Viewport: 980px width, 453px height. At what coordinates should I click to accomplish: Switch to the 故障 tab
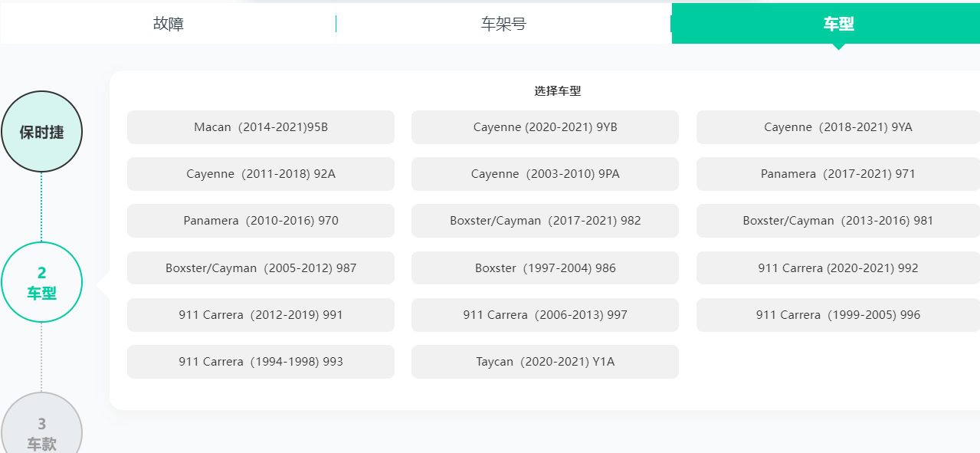[168, 23]
